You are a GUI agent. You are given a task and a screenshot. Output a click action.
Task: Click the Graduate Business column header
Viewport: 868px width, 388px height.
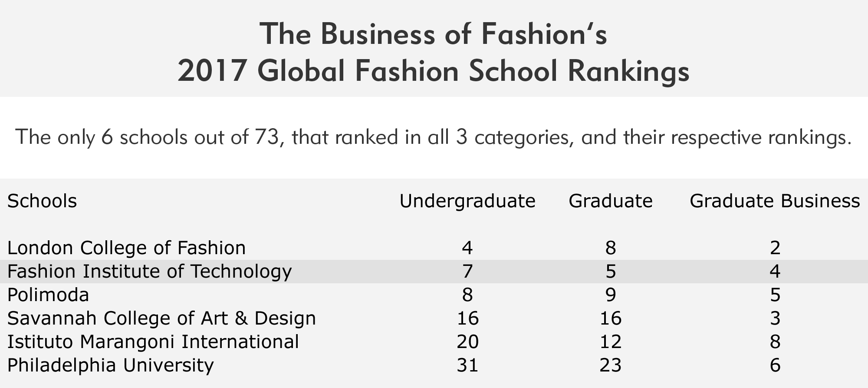[775, 201]
